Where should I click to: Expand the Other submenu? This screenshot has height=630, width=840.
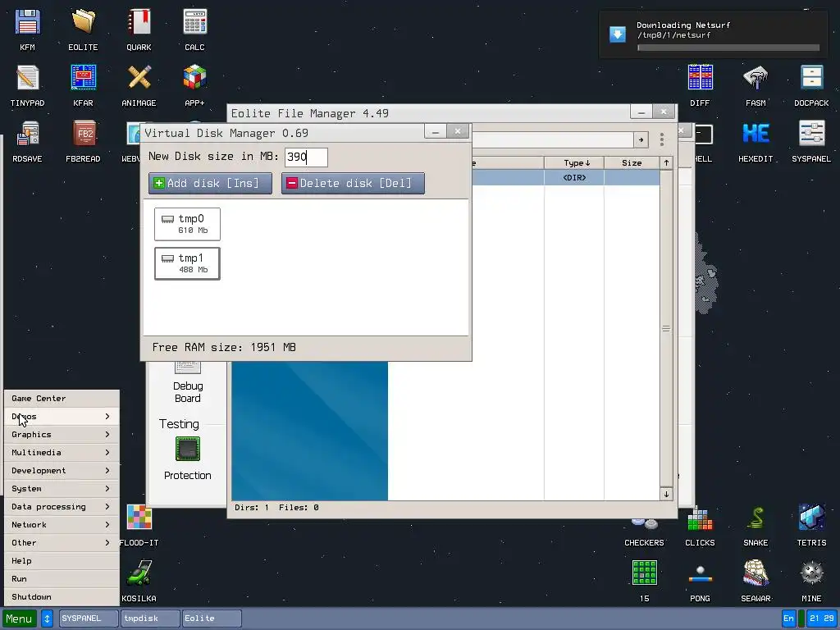tap(62, 543)
